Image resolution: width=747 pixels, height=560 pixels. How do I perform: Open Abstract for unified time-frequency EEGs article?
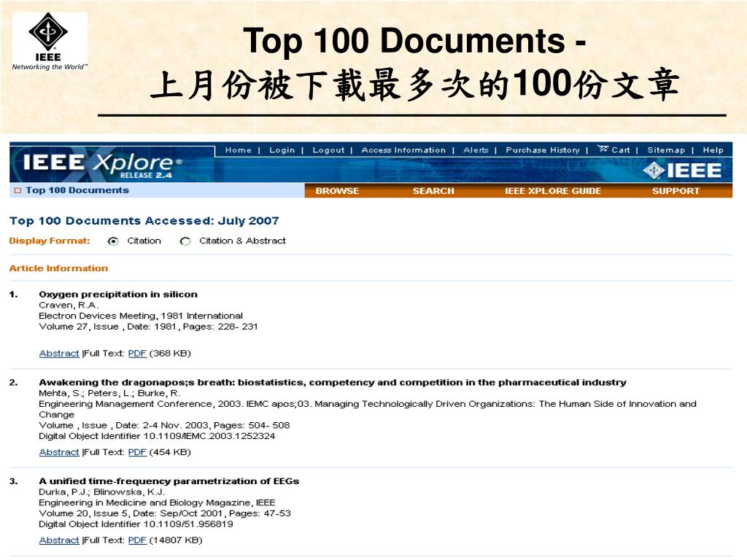[59, 540]
